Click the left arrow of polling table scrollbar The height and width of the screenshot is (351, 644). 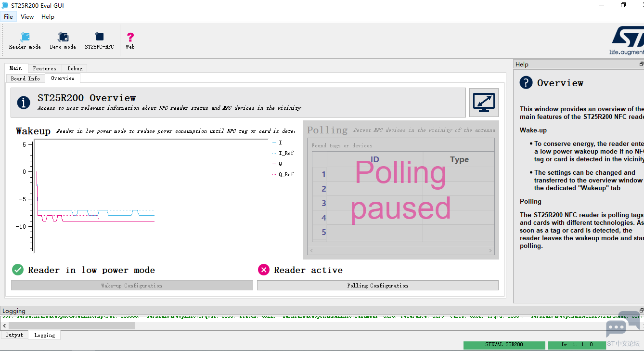pyautogui.click(x=311, y=250)
